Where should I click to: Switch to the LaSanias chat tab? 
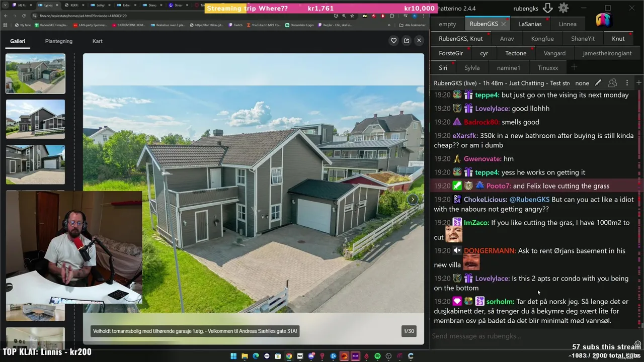[x=530, y=24]
